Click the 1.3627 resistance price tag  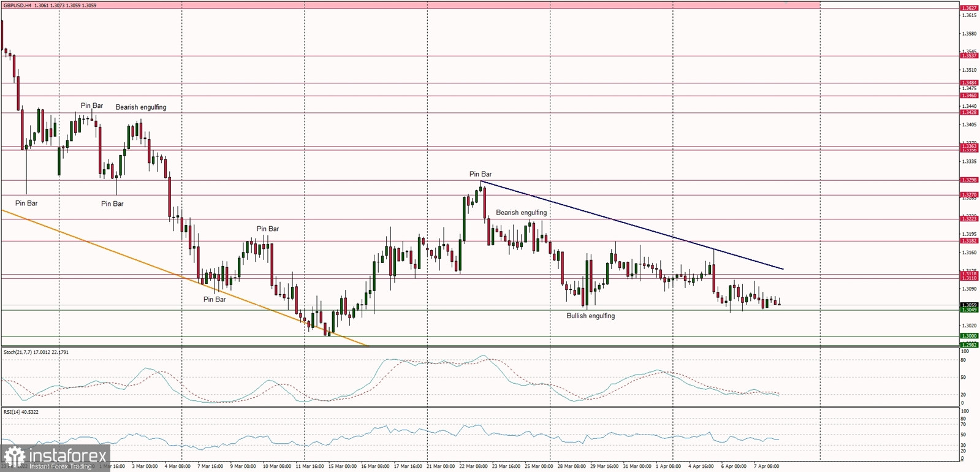(969, 9)
